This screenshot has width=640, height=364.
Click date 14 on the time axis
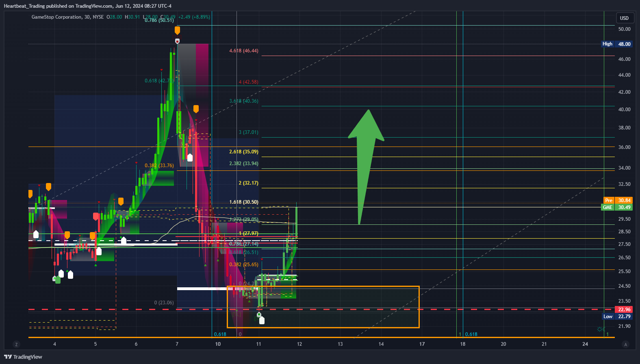point(381,344)
